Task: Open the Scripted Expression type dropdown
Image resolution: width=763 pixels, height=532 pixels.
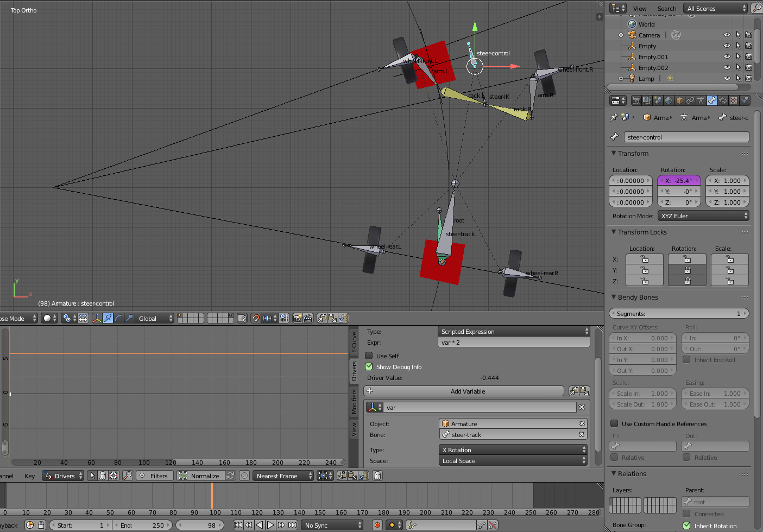Action: coord(514,332)
